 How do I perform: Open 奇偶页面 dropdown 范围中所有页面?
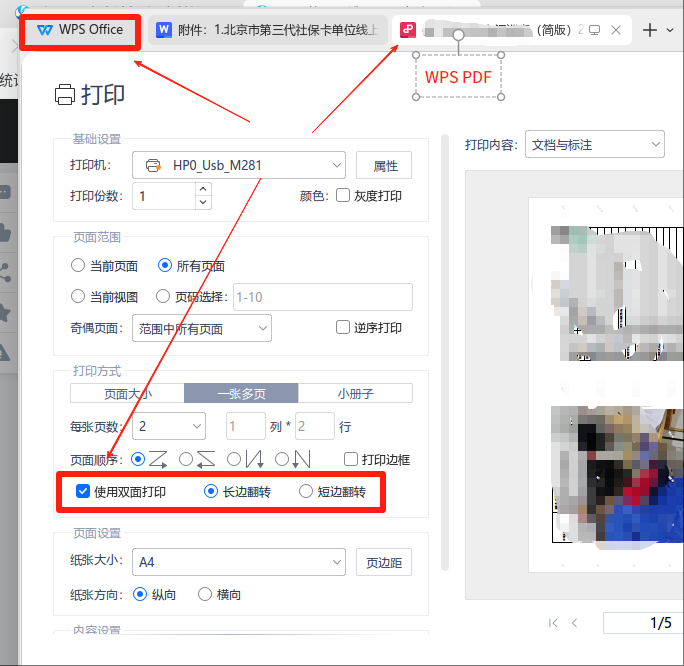click(x=202, y=328)
